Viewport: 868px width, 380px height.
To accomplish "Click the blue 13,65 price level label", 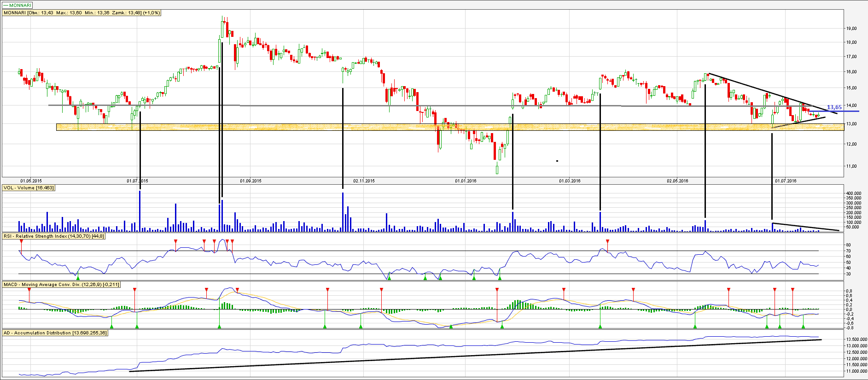I will point(834,107).
